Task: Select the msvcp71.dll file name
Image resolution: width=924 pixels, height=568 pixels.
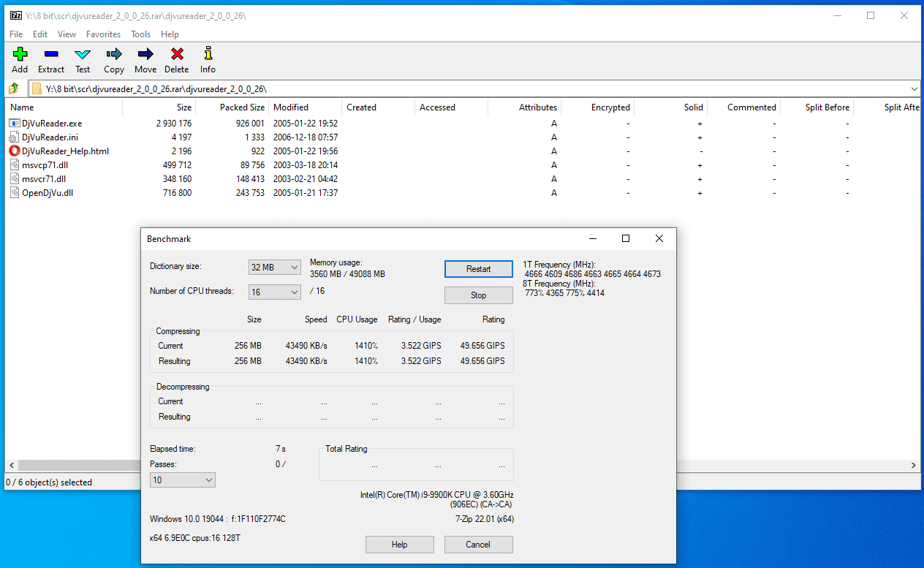Action: point(44,165)
